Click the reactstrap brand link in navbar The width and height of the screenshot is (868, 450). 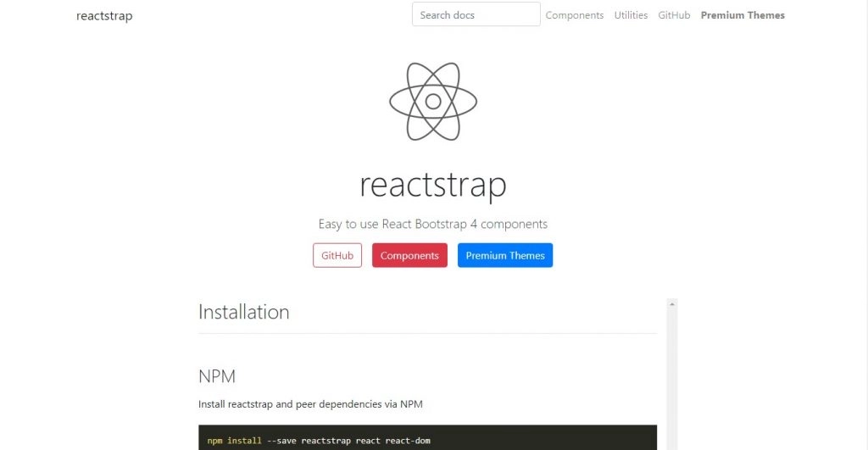pos(104,15)
